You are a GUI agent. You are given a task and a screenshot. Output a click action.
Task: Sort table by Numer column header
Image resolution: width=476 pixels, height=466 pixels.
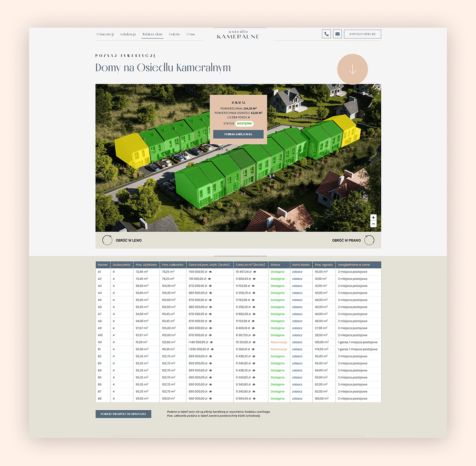click(102, 264)
